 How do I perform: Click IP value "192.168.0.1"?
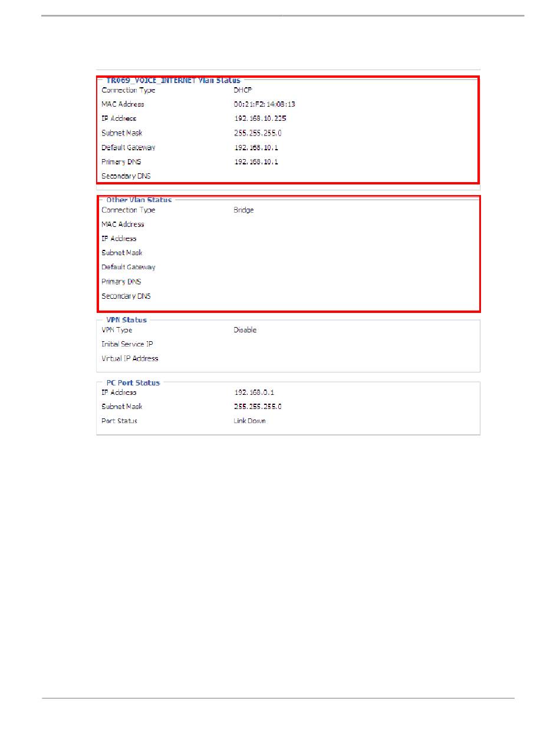click(x=254, y=392)
